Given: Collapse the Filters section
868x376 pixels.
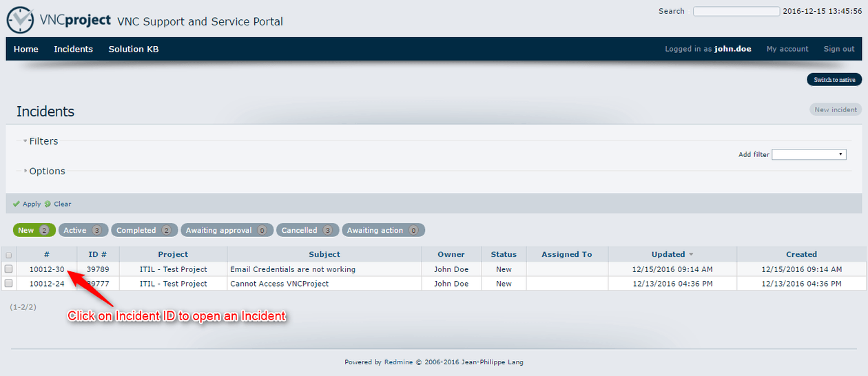Looking at the screenshot, I should [43, 141].
